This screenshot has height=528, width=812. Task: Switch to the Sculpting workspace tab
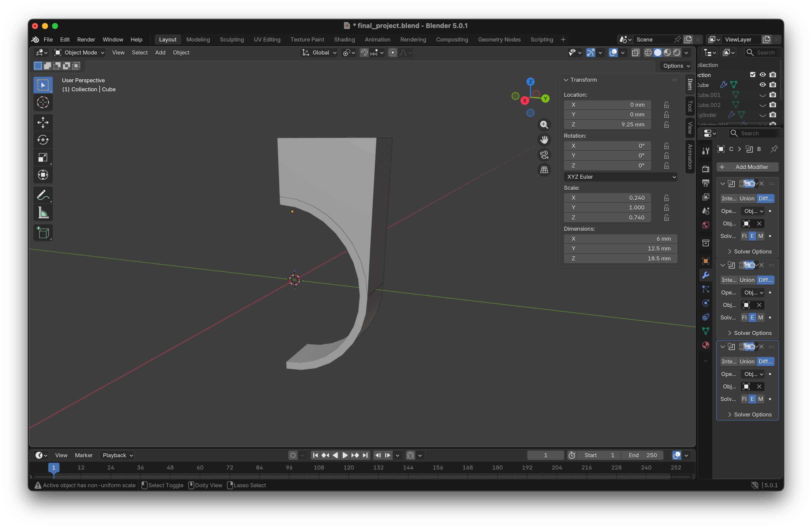(x=232, y=39)
